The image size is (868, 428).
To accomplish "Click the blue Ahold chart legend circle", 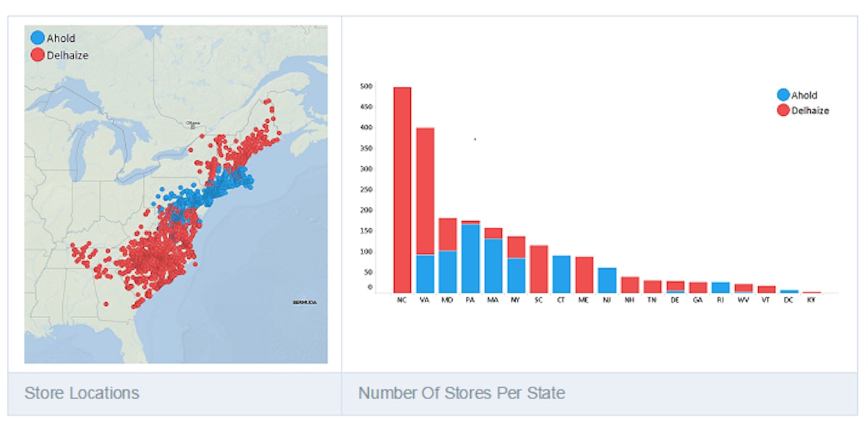I will click(783, 95).
